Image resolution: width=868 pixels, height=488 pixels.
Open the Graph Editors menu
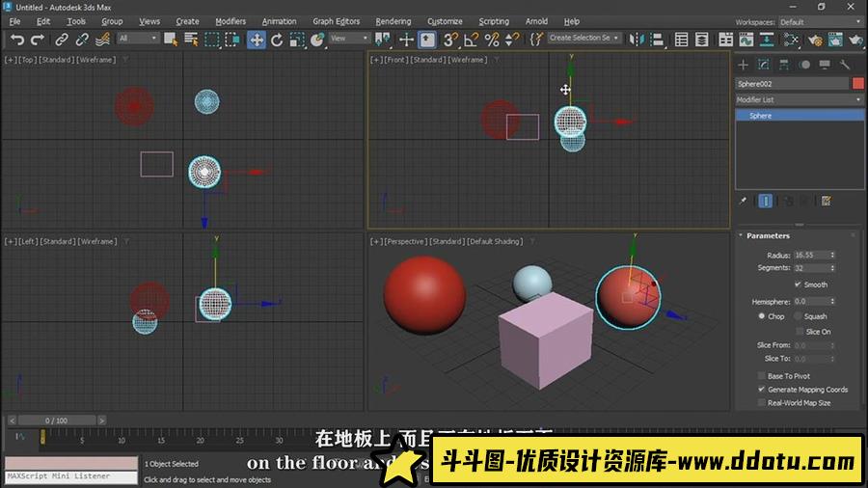[x=336, y=21]
